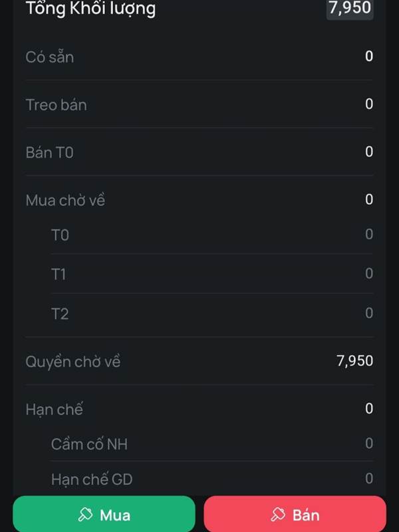The height and width of the screenshot is (532, 399).
Task: Tap the Bán T0 row
Action: tap(199, 152)
